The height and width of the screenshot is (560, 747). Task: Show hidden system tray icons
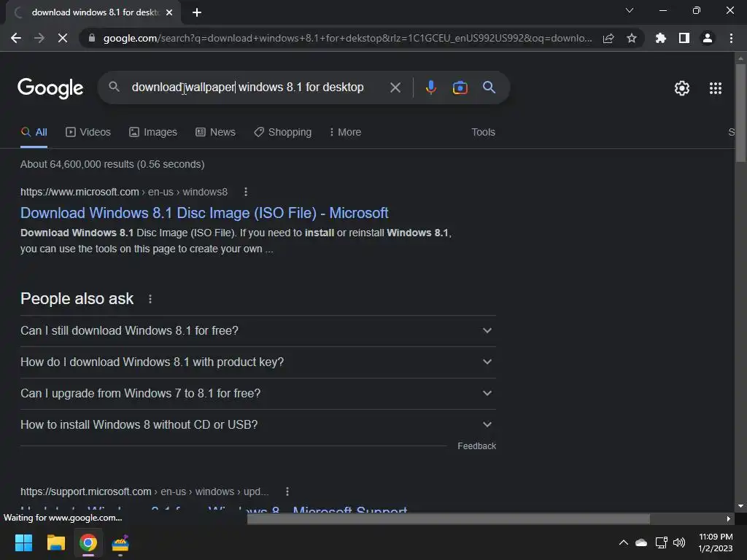pos(623,542)
